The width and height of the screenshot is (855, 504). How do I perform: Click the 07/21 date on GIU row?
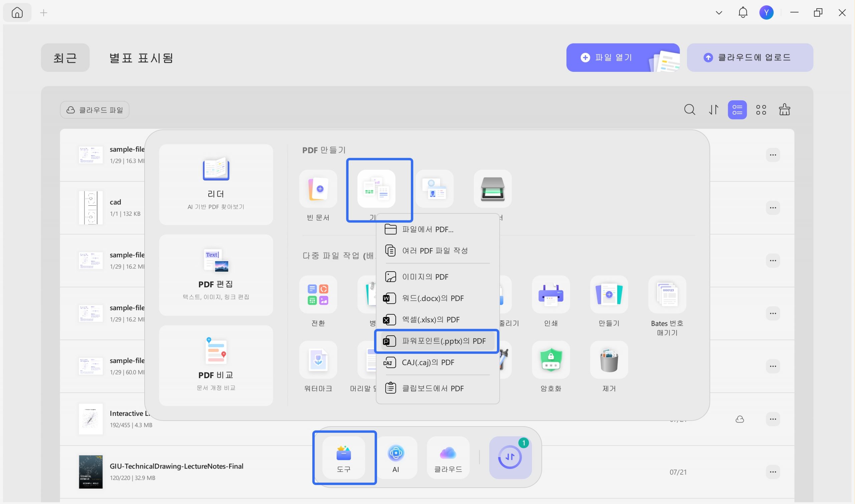tap(678, 472)
